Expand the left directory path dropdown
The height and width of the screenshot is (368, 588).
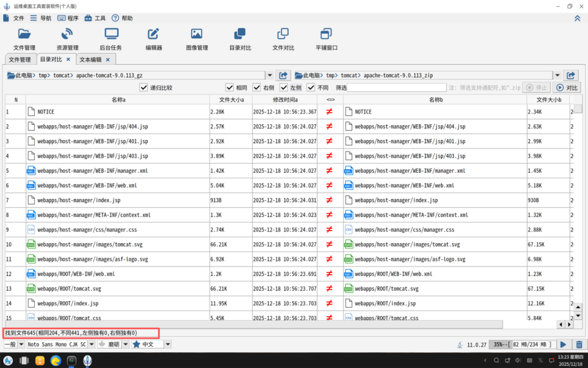click(269, 75)
